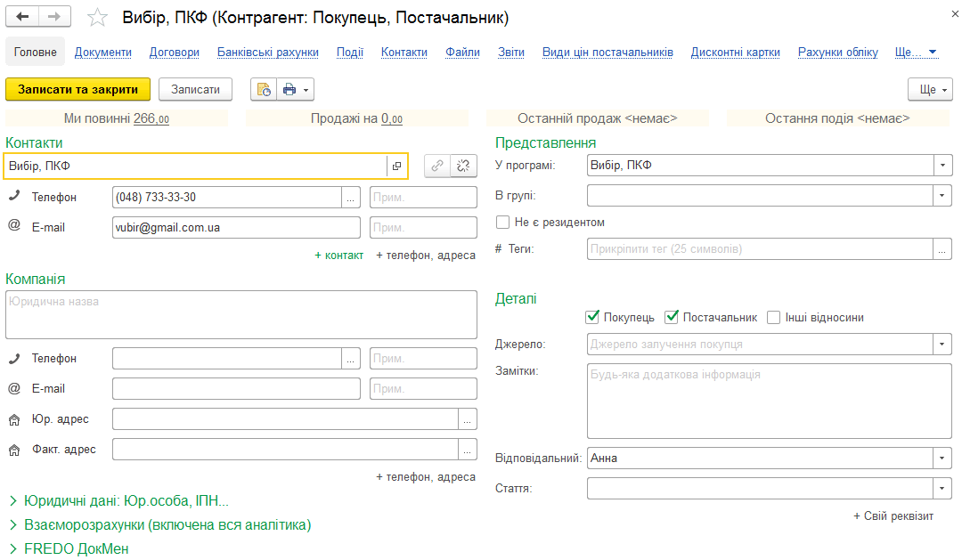Open the У програмі dropdown arrow
This screenshot has height=560, width=962.
pyautogui.click(x=942, y=165)
